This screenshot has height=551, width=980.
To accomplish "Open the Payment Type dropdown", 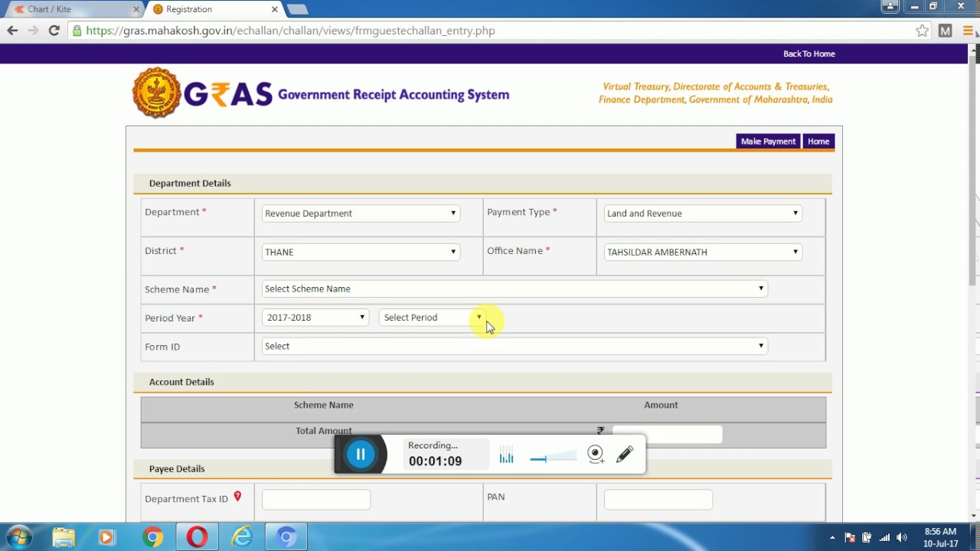I will 703,214.
